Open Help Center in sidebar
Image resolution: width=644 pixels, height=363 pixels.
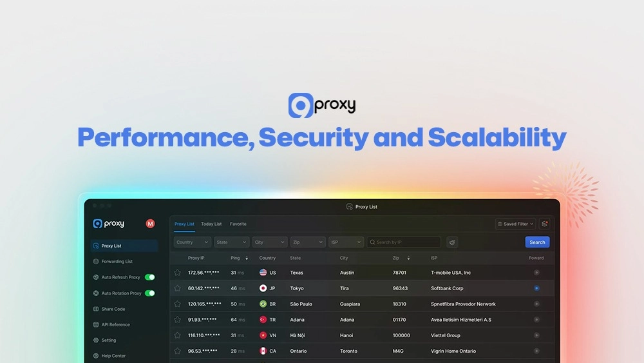(x=109, y=356)
